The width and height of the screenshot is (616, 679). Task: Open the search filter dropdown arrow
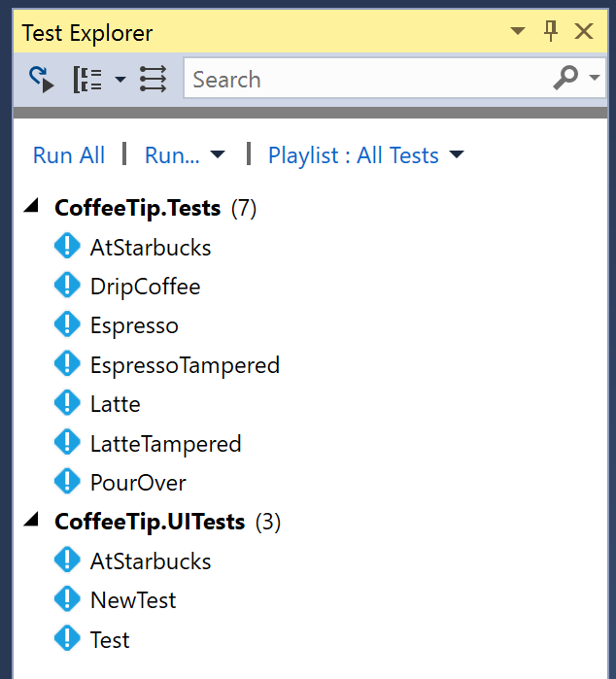click(595, 78)
